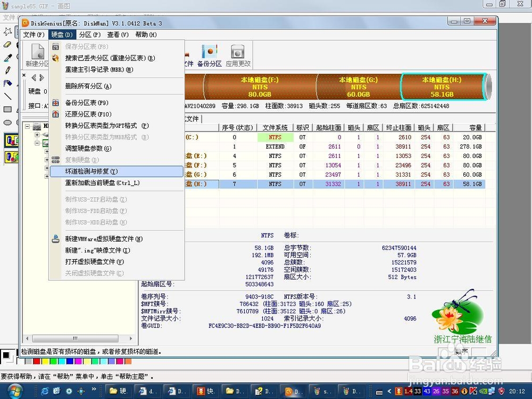Close the open 硬盘(D) menu

click(x=62, y=35)
